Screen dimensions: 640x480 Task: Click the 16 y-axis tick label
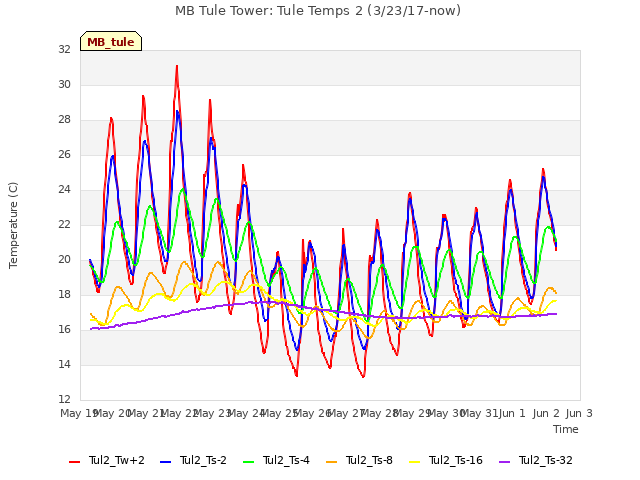click(64, 329)
